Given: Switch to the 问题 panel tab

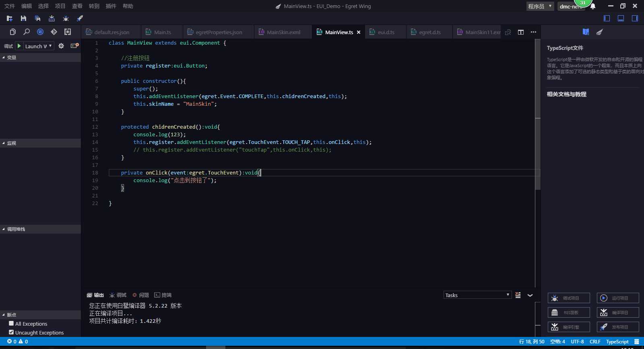Looking at the screenshot, I should pos(141,295).
